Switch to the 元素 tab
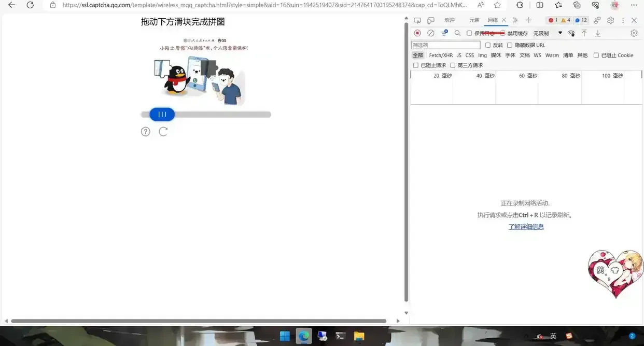The image size is (644, 346). (474, 20)
